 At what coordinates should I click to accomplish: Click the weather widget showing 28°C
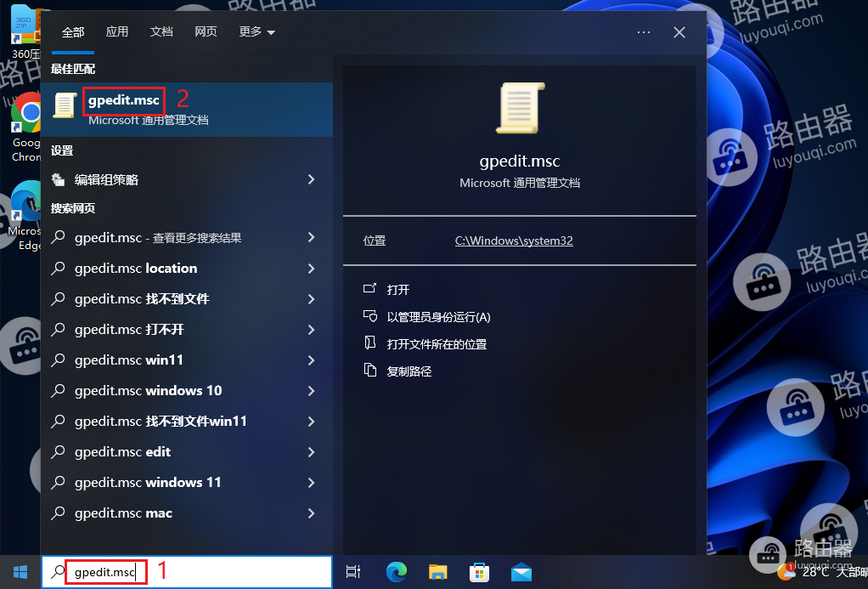click(822, 571)
